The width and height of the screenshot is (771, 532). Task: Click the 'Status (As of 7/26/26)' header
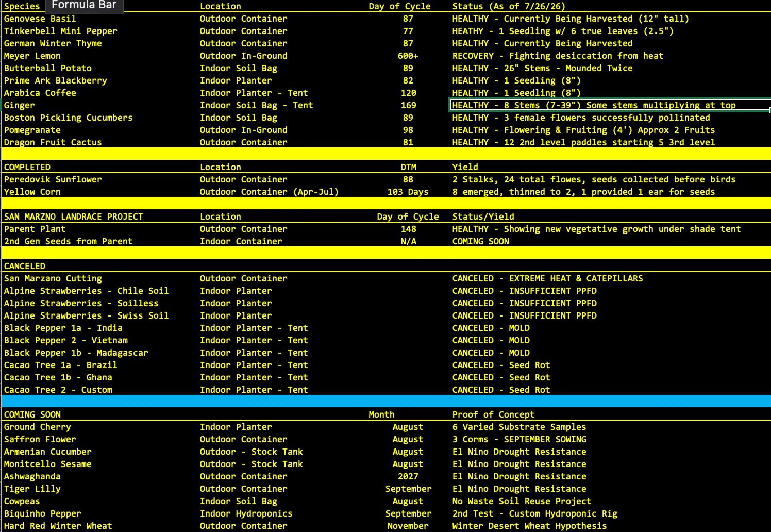pos(509,6)
